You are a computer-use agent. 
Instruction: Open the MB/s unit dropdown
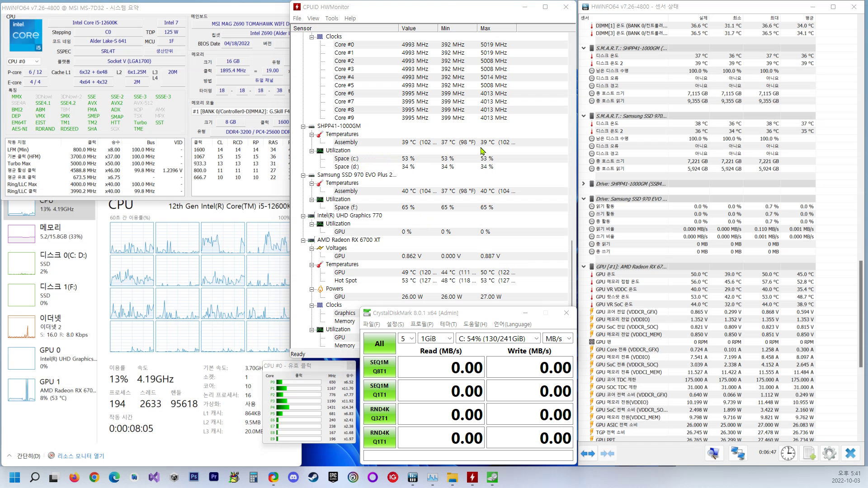558,338
